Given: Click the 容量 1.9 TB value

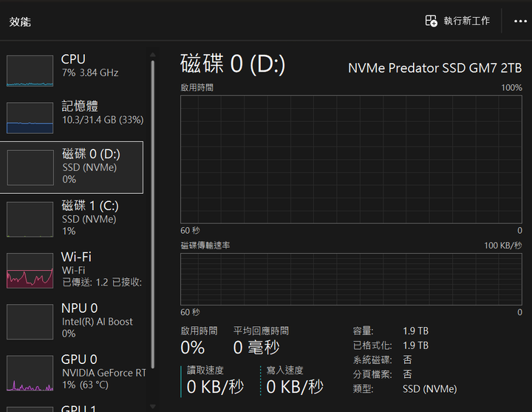Looking at the screenshot, I should 415,331.
